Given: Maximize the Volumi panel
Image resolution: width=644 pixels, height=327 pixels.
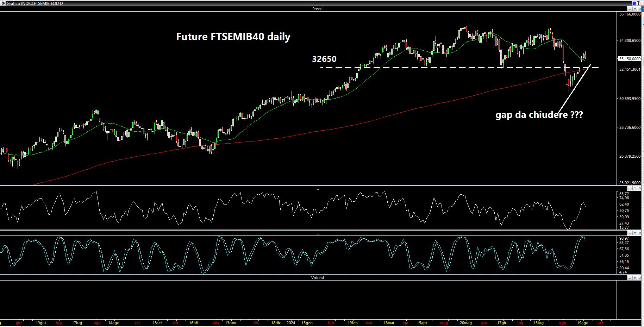Looking at the screenshot, I should click(635, 278).
